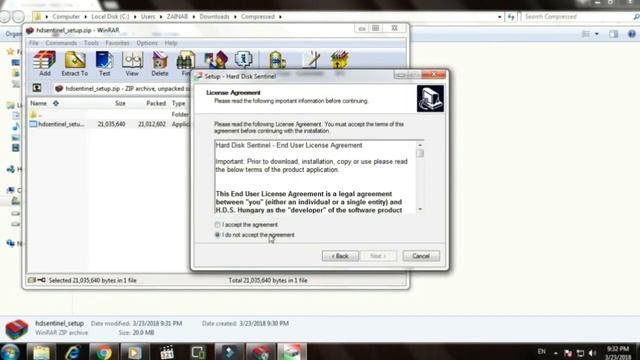Click the Extract To toolbar icon

pos(75,63)
